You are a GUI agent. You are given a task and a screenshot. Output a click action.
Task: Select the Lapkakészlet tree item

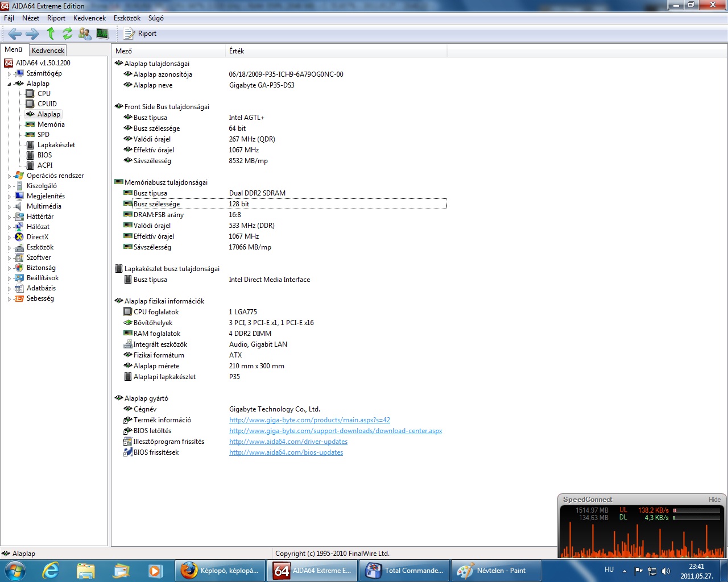point(56,145)
